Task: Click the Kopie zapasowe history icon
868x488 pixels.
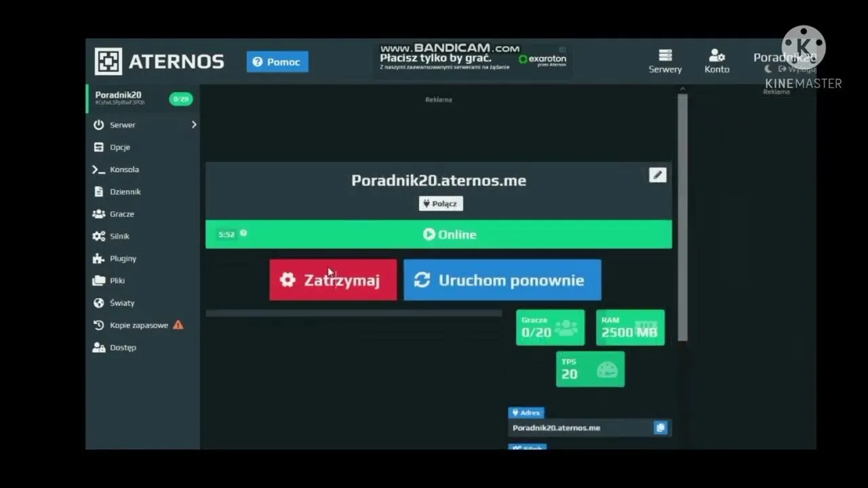Action: click(x=99, y=325)
